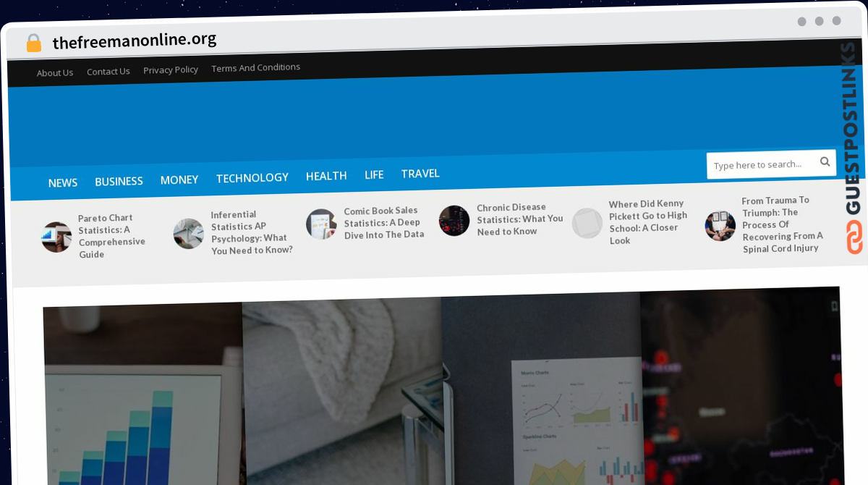
Task: Click the Spinal Cord Injury article thumbnail
Action: [x=720, y=226]
